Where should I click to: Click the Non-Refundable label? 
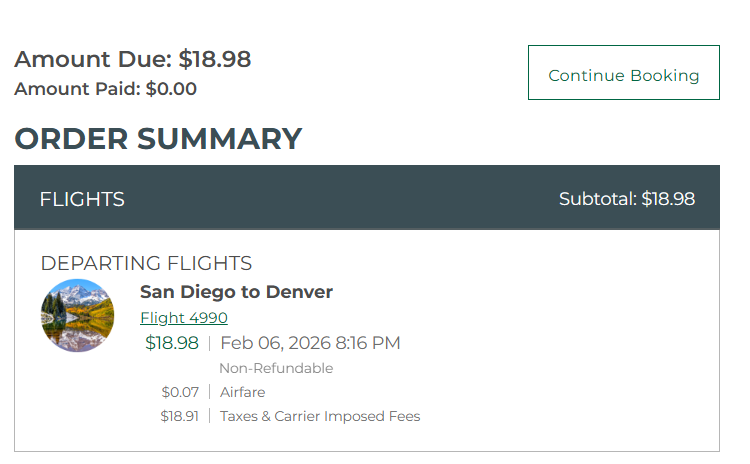point(276,368)
